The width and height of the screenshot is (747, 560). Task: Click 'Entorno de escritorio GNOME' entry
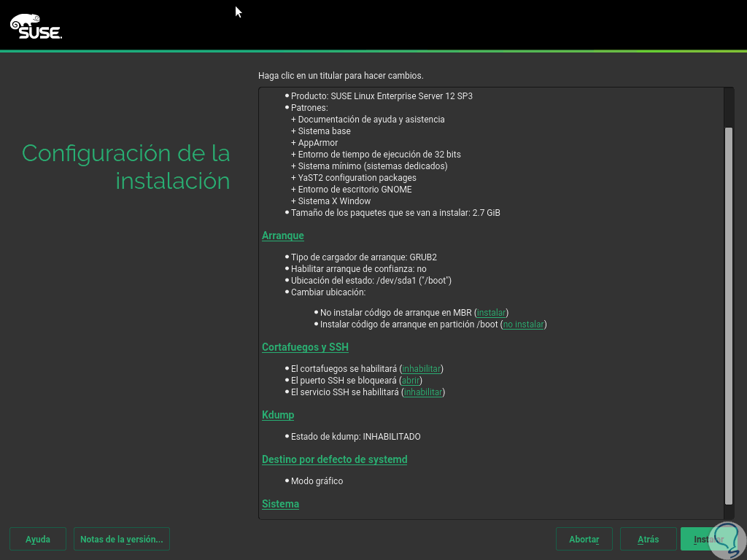[x=352, y=190]
